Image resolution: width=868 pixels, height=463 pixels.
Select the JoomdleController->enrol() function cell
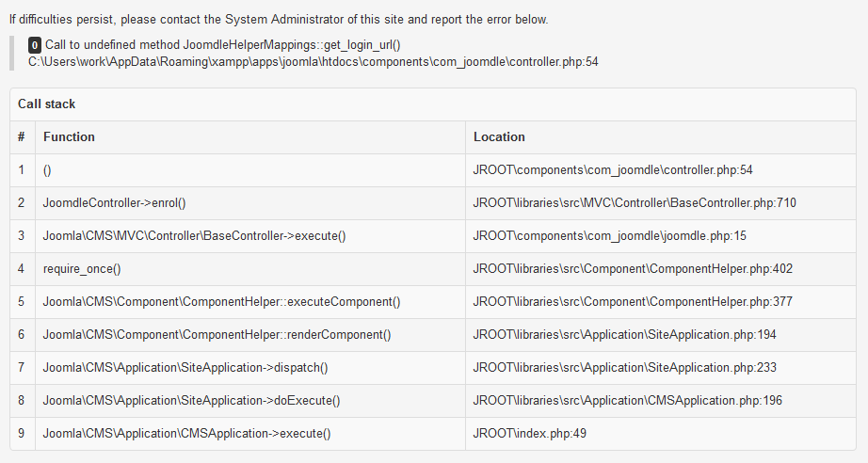click(114, 202)
